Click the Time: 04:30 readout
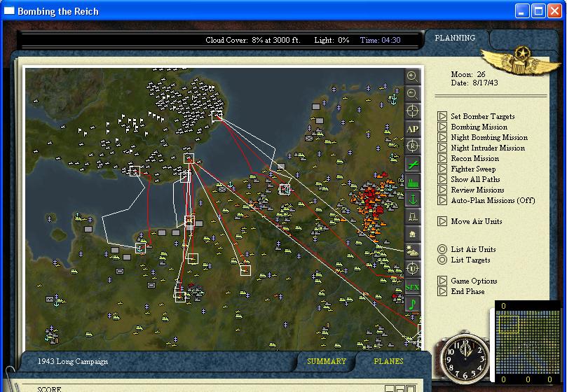This screenshot has height=392, width=567. 380,40
